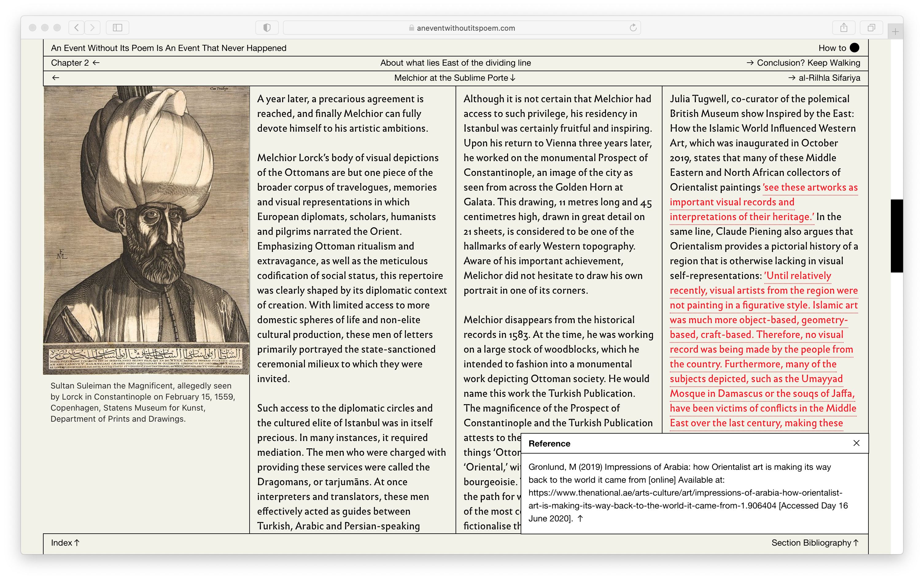This screenshot has height=580, width=924.
Task: Reload the page with the refresh icon
Action: [633, 28]
